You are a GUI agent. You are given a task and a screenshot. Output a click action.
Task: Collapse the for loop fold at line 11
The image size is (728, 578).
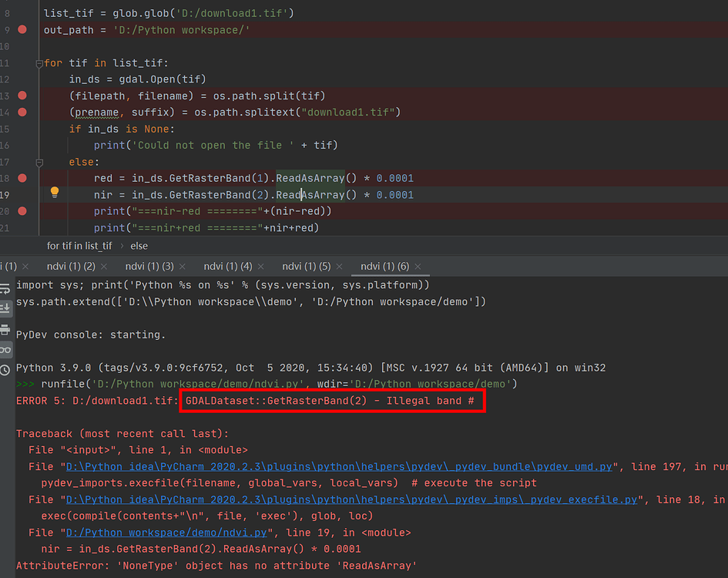click(39, 63)
